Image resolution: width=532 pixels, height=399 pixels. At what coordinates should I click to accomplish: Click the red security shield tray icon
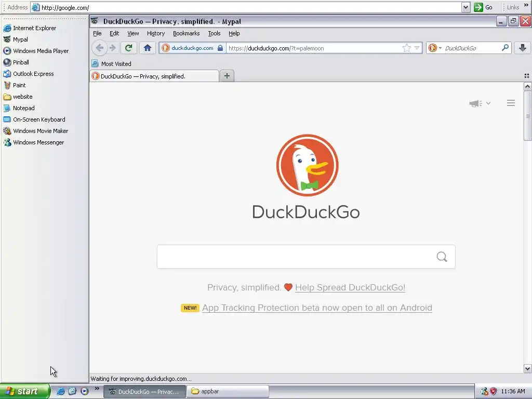[494, 391]
